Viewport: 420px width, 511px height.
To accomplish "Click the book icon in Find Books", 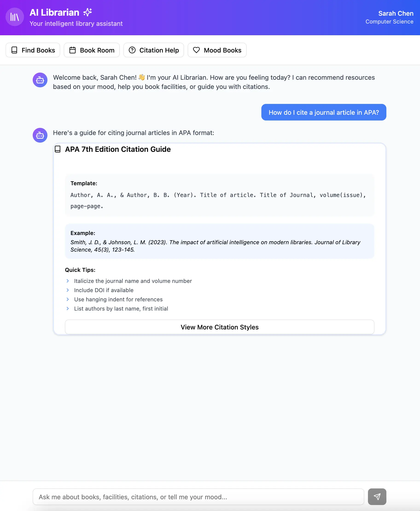I will tap(14, 50).
